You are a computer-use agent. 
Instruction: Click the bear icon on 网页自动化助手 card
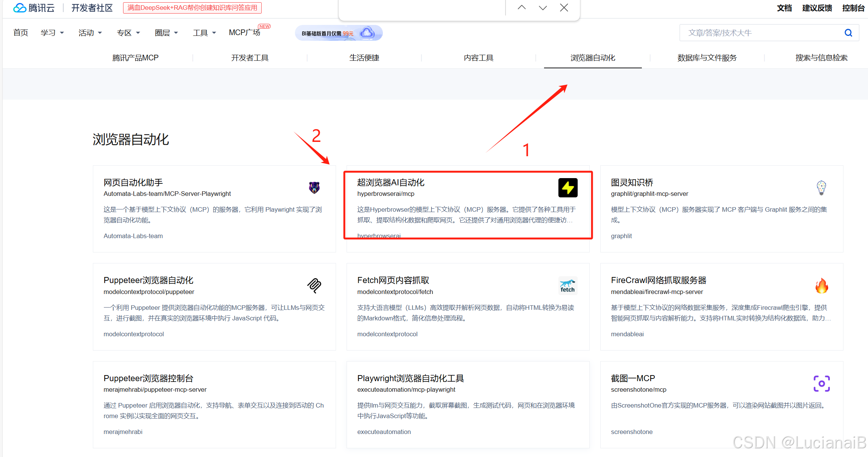[x=314, y=188]
